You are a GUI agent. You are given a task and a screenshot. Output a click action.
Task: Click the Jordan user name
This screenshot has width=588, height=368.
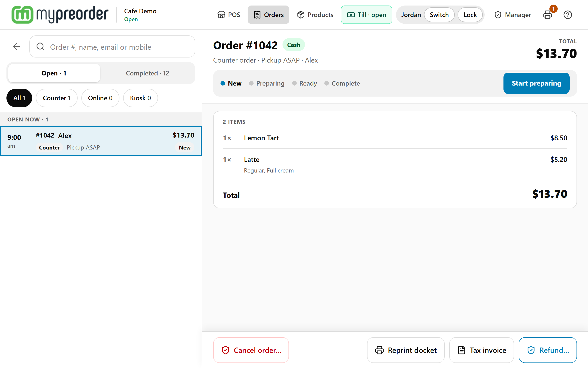click(x=411, y=14)
